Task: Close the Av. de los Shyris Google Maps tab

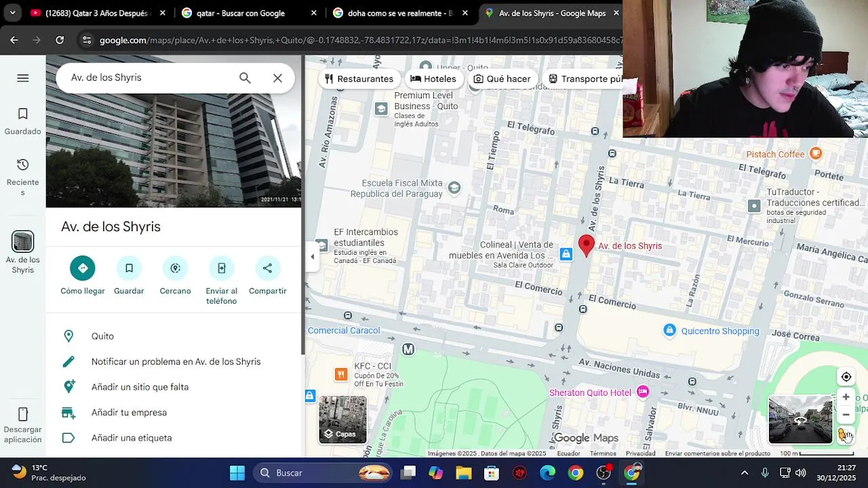Action: [x=616, y=13]
